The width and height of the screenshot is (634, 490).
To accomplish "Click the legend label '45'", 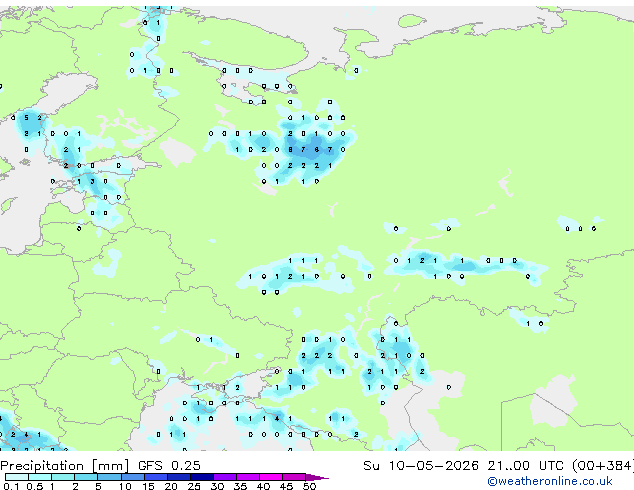I will 286,486.
